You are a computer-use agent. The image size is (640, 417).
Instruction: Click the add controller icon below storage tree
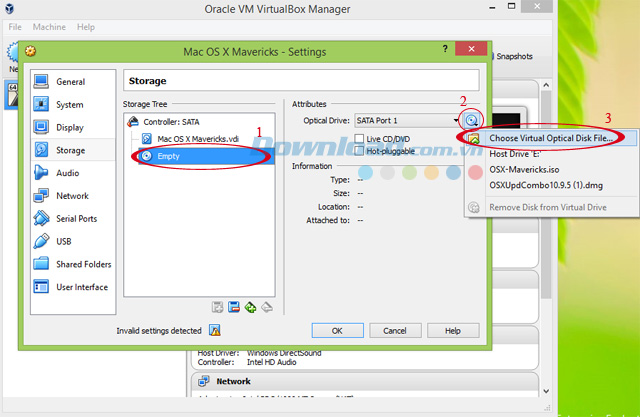218,307
